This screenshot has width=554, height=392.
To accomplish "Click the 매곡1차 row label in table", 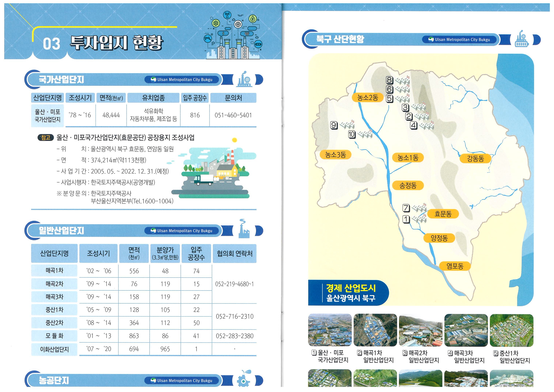I will tap(54, 271).
